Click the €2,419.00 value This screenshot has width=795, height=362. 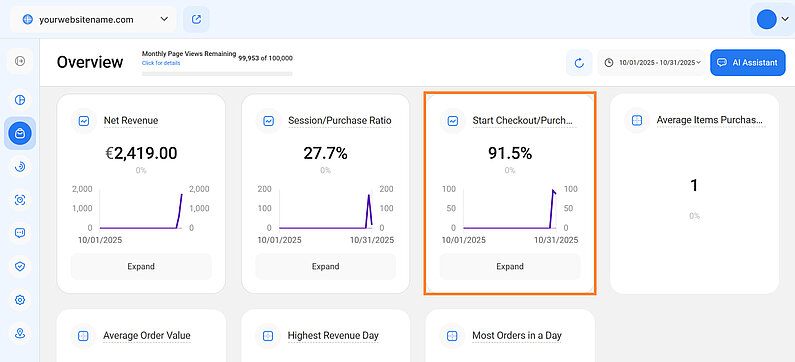pos(141,153)
